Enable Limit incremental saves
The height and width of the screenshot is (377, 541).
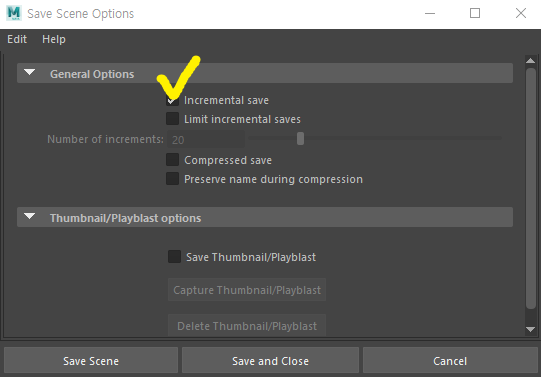173,119
